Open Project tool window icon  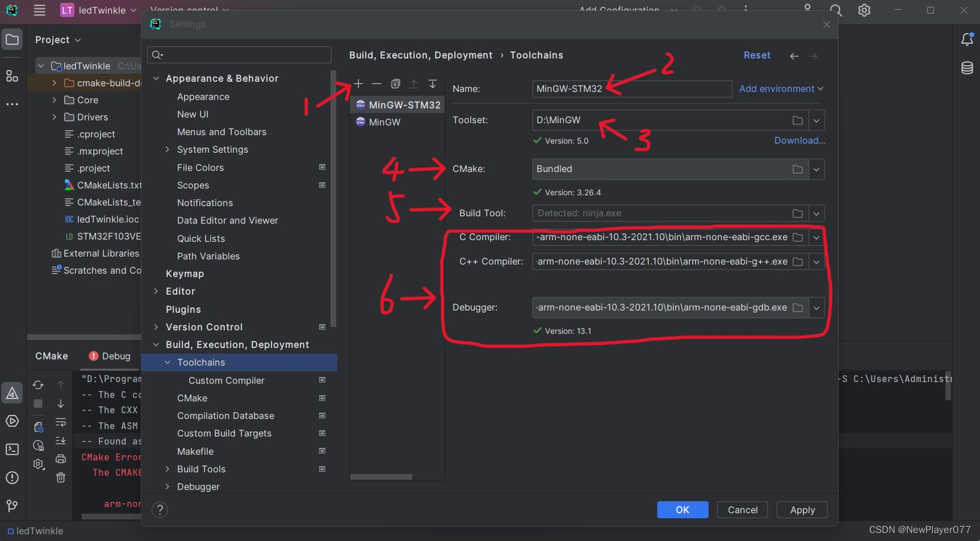(x=12, y=40)
